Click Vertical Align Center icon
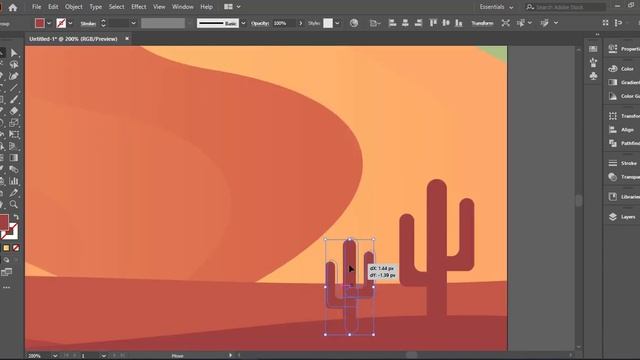Viewport: 640px width, 360px height. (x=446, y=23)
